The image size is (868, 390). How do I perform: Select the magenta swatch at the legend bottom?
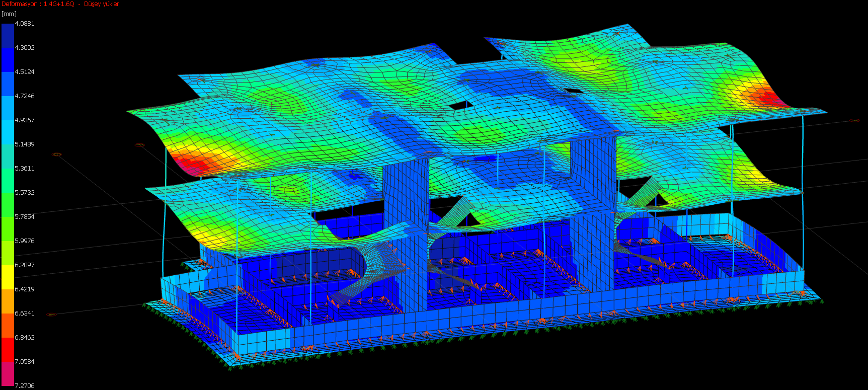(8, 373)
